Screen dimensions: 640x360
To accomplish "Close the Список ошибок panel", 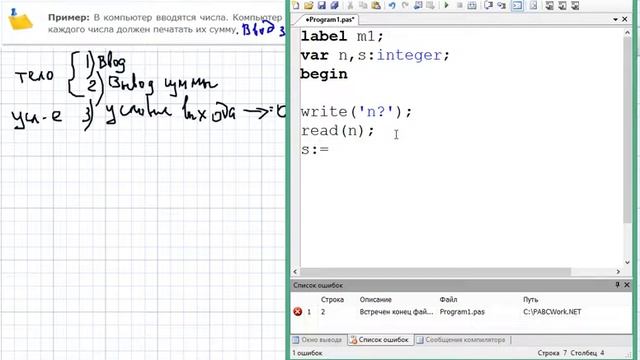I will click(x=627, y=284).
